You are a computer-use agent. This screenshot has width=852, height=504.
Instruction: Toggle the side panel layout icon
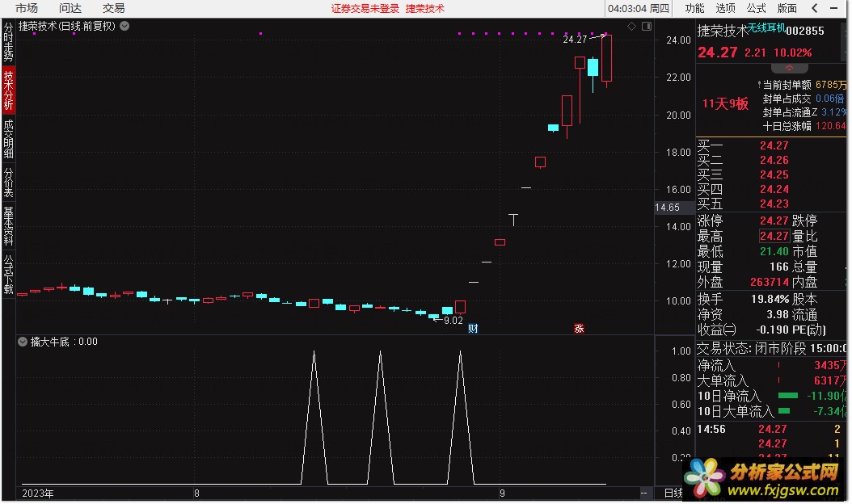647,26
